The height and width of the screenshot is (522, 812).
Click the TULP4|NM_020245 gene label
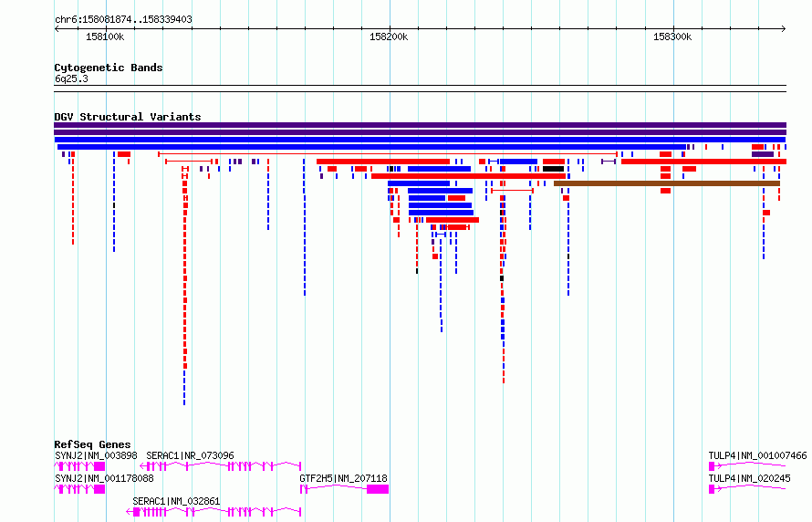click(x=749, y=478)
